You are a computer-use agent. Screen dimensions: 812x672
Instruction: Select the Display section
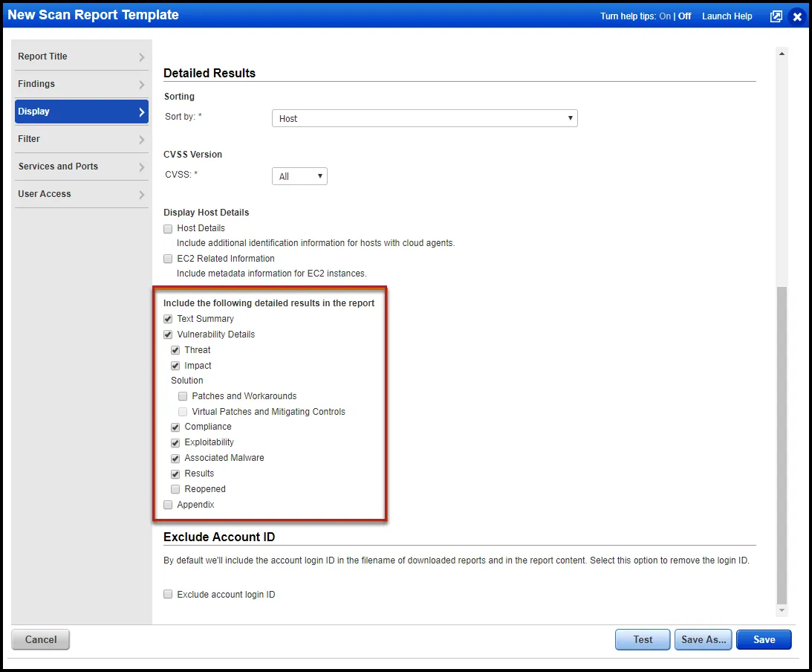tap(81, 112)
